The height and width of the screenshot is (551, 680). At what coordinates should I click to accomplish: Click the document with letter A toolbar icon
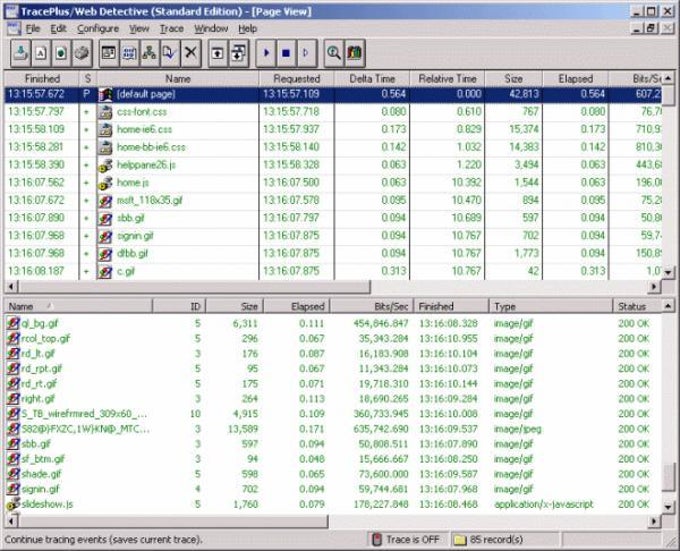tap(41, 53)
